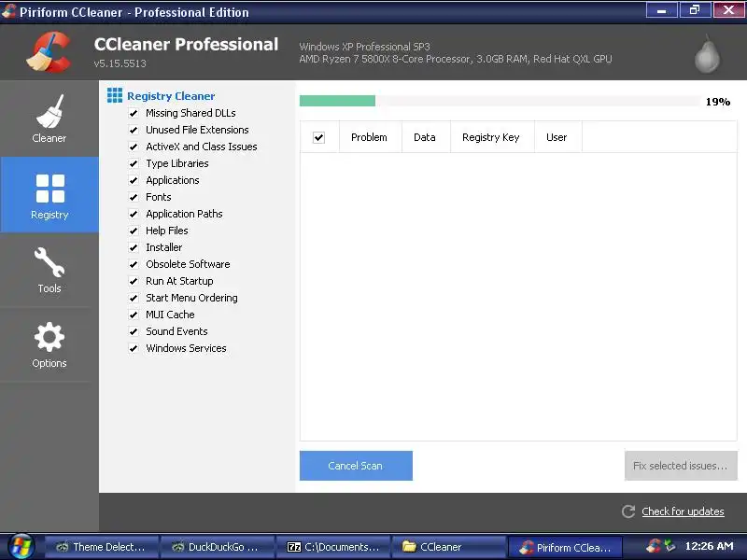
Task: Click the Piriform pear icon
Action: coord(707,53)
